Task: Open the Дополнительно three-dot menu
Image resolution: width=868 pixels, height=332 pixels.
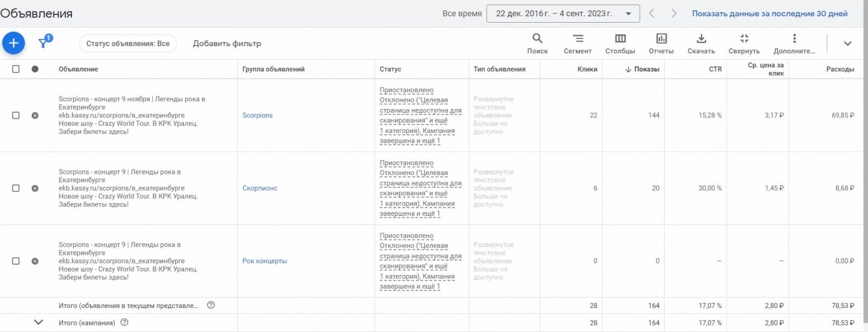Action: point(794,43)
